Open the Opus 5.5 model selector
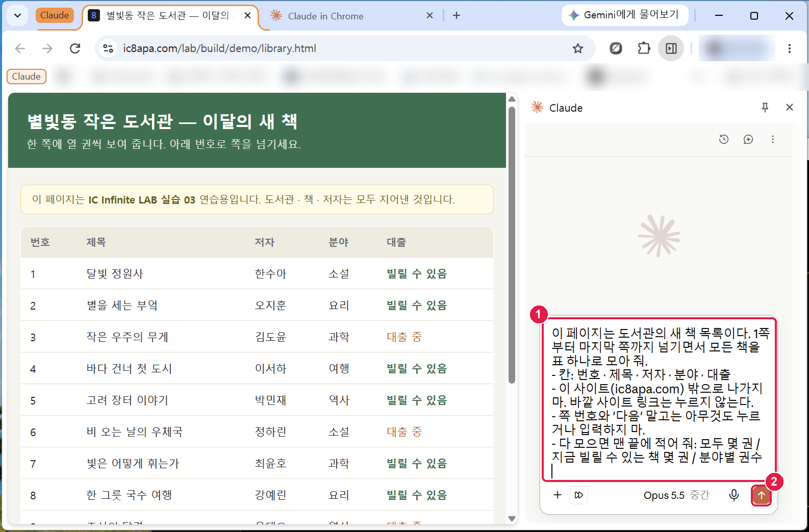The width and height of the screenshot is (809, 532). tap(676, 495)
